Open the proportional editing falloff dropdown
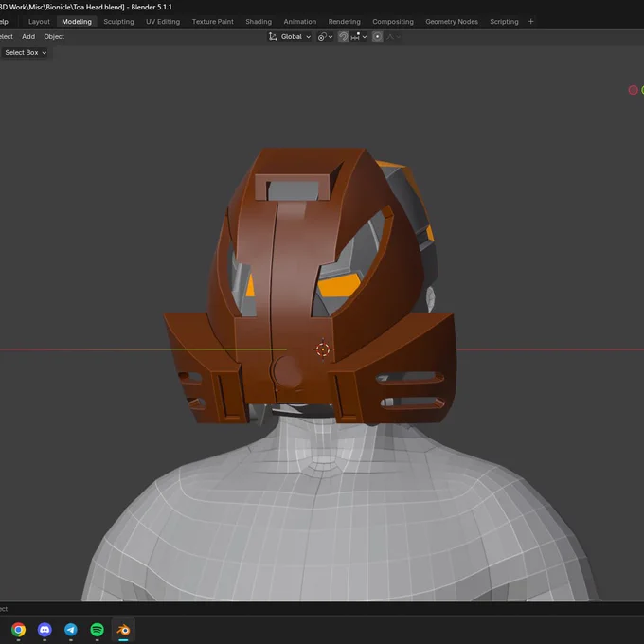Viewport: 644px width, 644px height. pos(393,37)
